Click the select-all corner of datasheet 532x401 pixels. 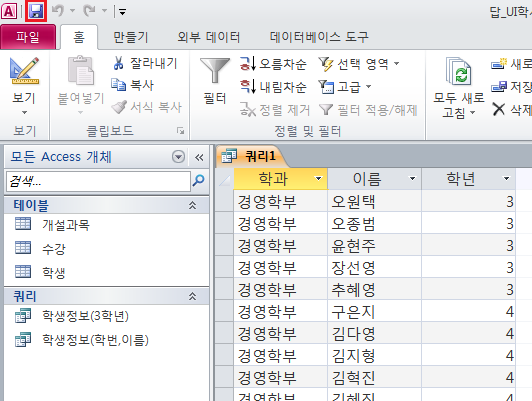click(224, 178)
